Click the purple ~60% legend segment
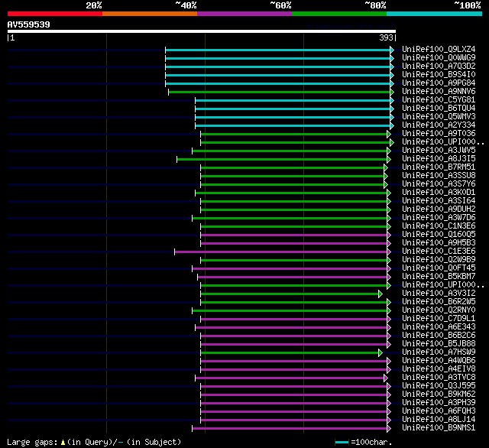 tap(244, 14)
